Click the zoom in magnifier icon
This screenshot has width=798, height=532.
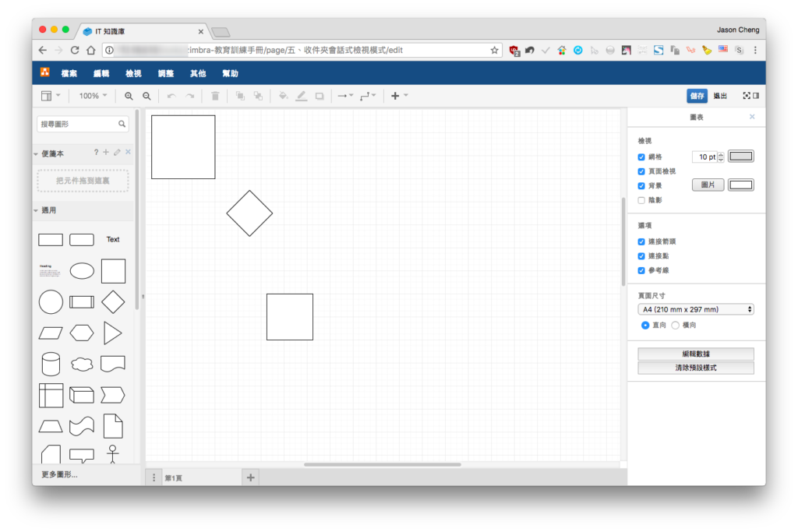[x=129, y=96]
